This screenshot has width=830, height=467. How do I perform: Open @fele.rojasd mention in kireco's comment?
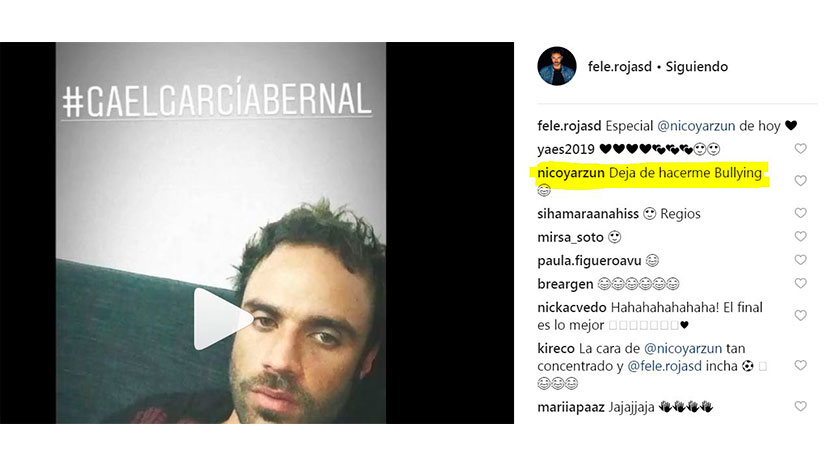[664, 366]
